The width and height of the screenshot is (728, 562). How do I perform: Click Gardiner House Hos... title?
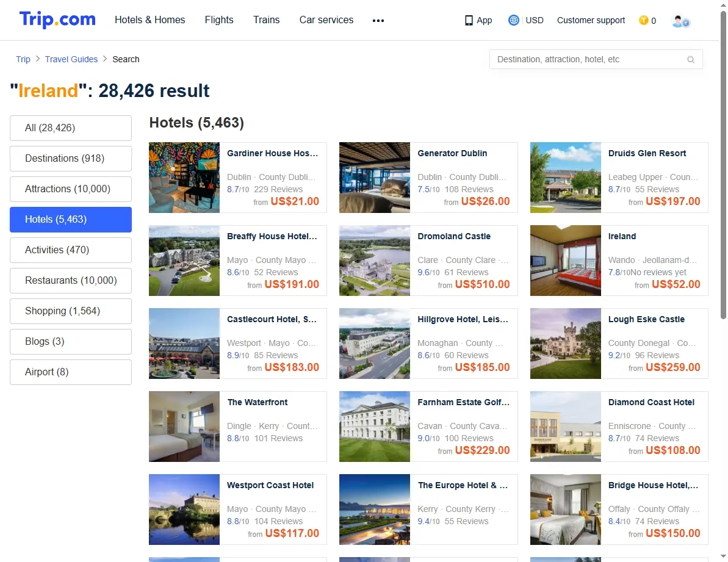[x=273, y=154]
